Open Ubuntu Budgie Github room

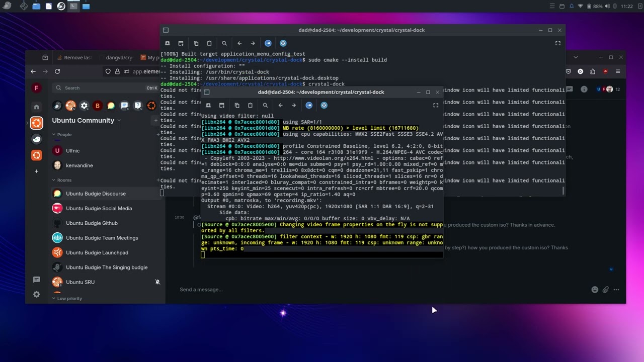[106, 223]
